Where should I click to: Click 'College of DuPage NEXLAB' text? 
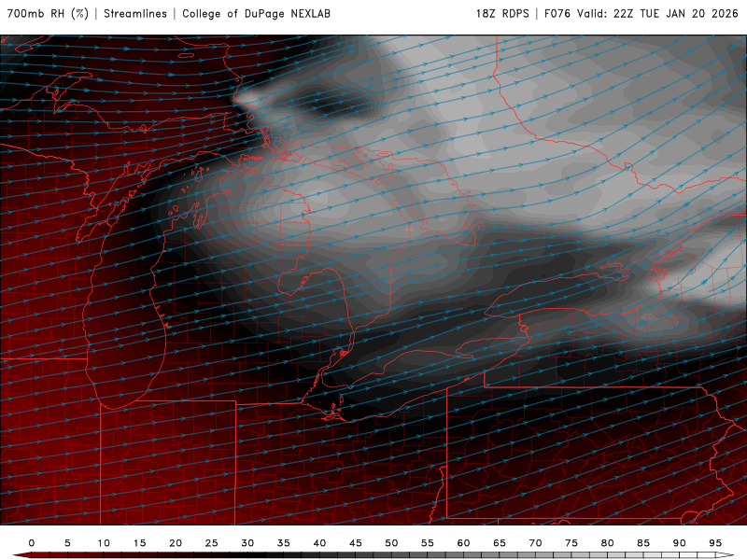click(256, 13)
